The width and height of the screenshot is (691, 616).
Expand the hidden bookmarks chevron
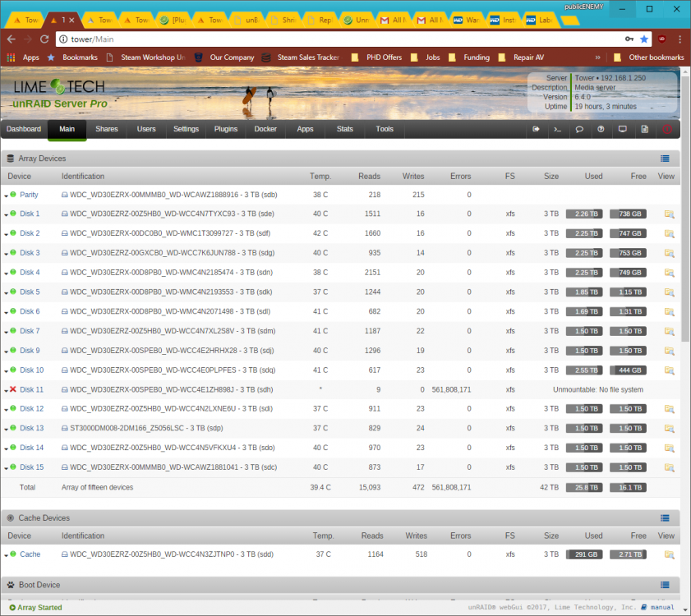tap(597, 57)
